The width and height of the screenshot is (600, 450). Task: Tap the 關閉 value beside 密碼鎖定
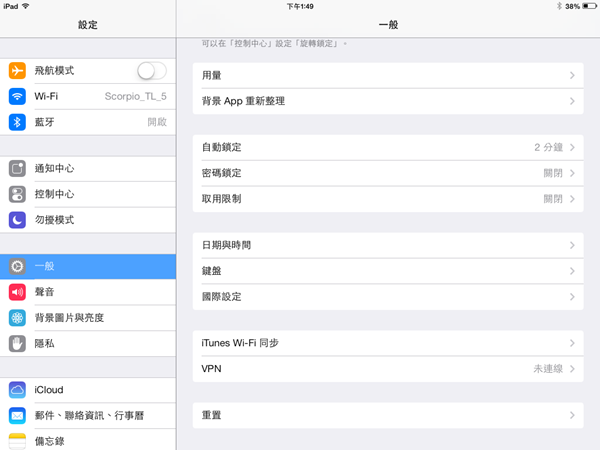pyautogui.click(x=553, y=173)
